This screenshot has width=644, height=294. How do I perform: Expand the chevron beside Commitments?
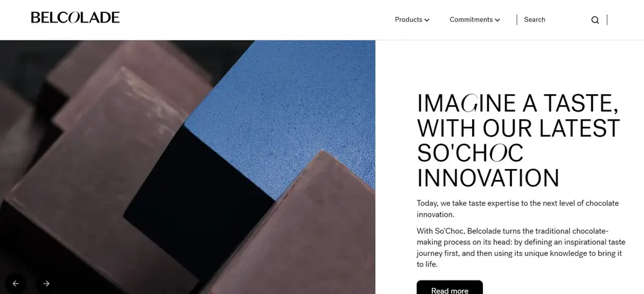(497, 20)
